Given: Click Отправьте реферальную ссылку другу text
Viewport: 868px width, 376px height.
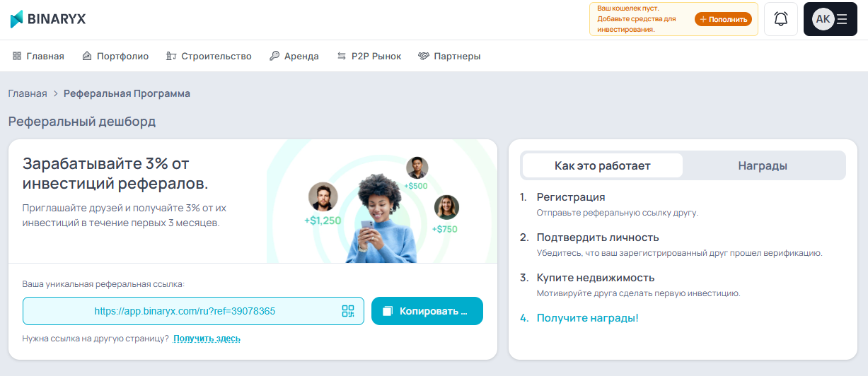Looking at the screenshot, I should [618, 213].
